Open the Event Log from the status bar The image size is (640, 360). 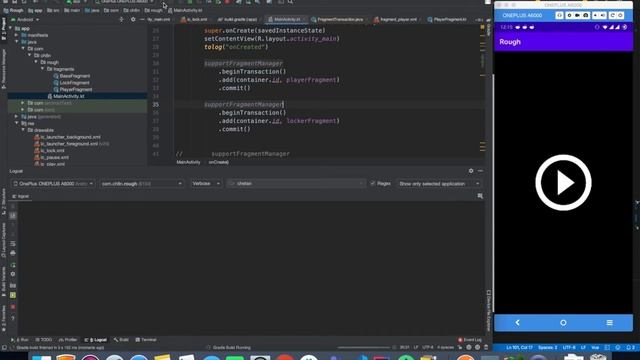click(x=470, y=340)
